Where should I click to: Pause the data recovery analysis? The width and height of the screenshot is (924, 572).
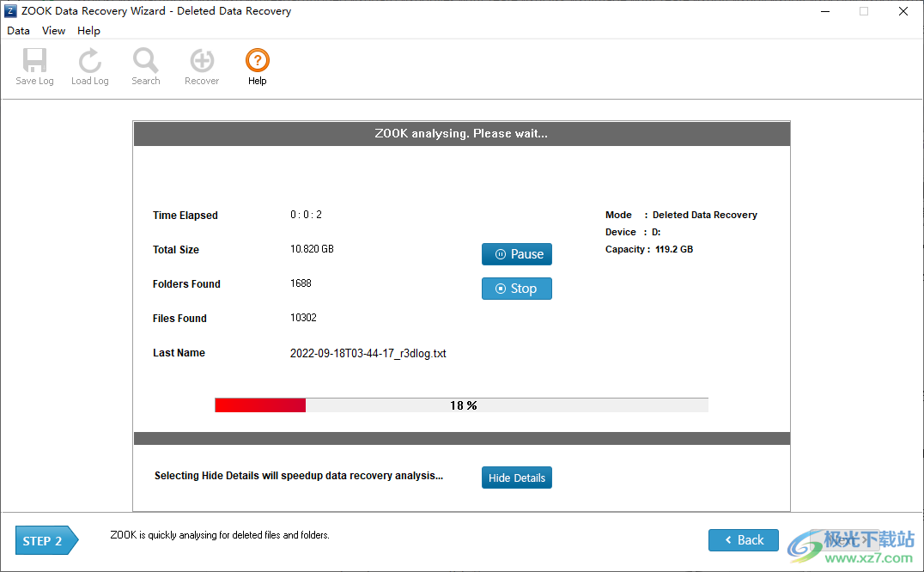tap(516, 254)
